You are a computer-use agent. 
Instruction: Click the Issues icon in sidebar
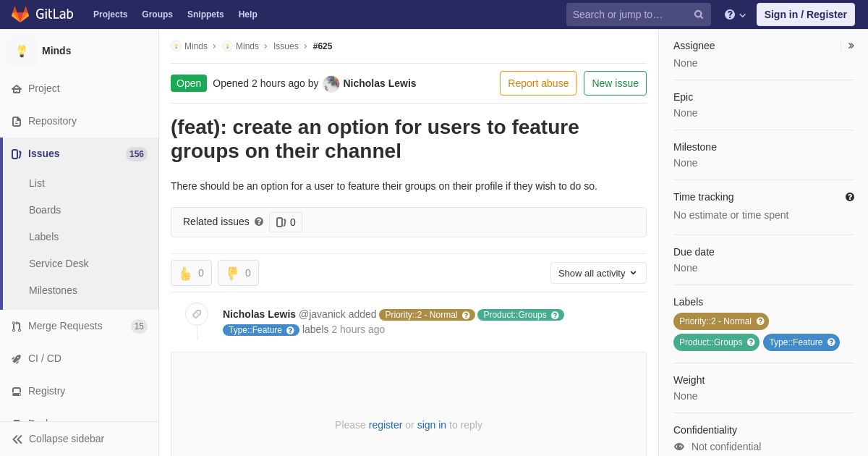click(x=17, y=154)
